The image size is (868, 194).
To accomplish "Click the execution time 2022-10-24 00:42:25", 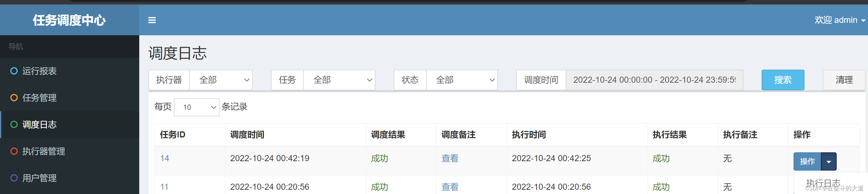I will 551,158.
